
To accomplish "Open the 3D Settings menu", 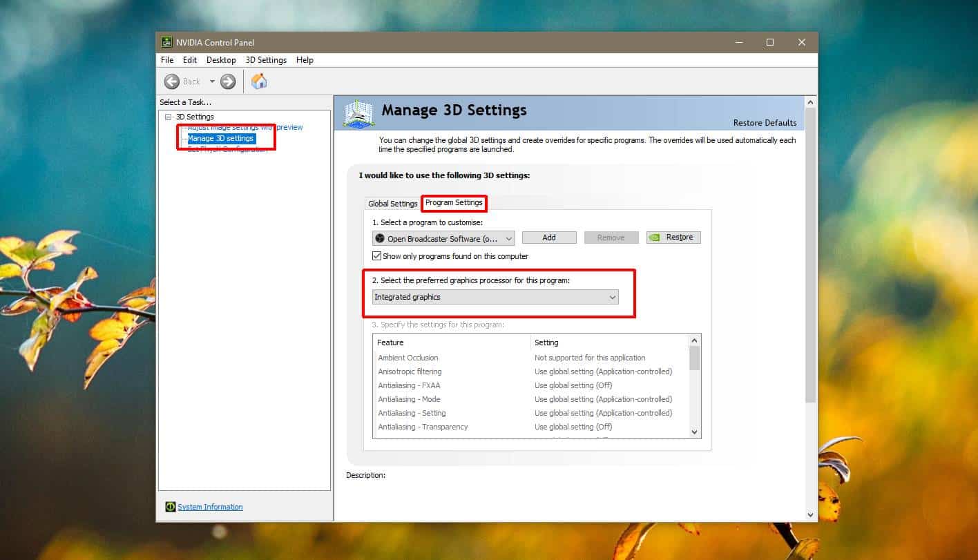I will (x=266, y=60).
